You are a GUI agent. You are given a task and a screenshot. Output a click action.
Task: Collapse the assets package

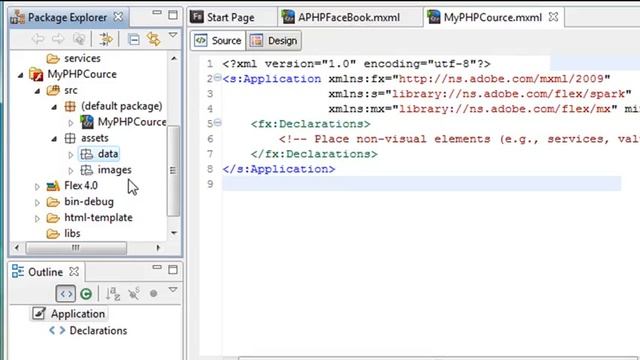pos(54,139)
